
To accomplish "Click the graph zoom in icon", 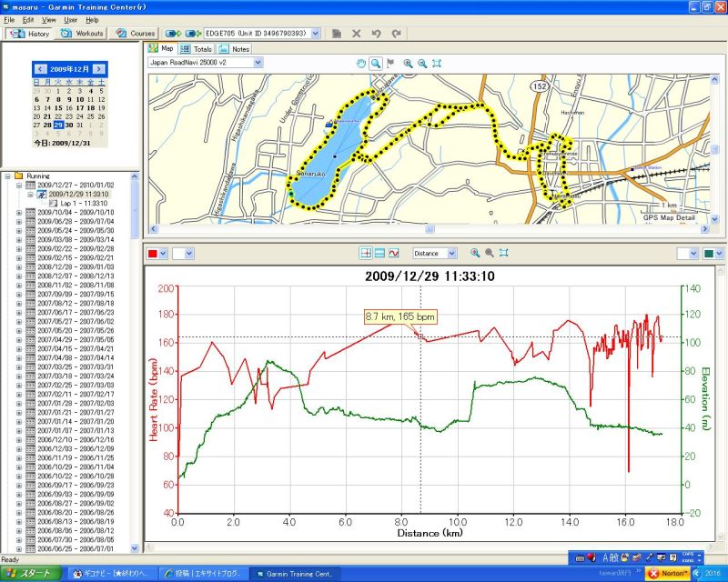I will pos(475,253).
